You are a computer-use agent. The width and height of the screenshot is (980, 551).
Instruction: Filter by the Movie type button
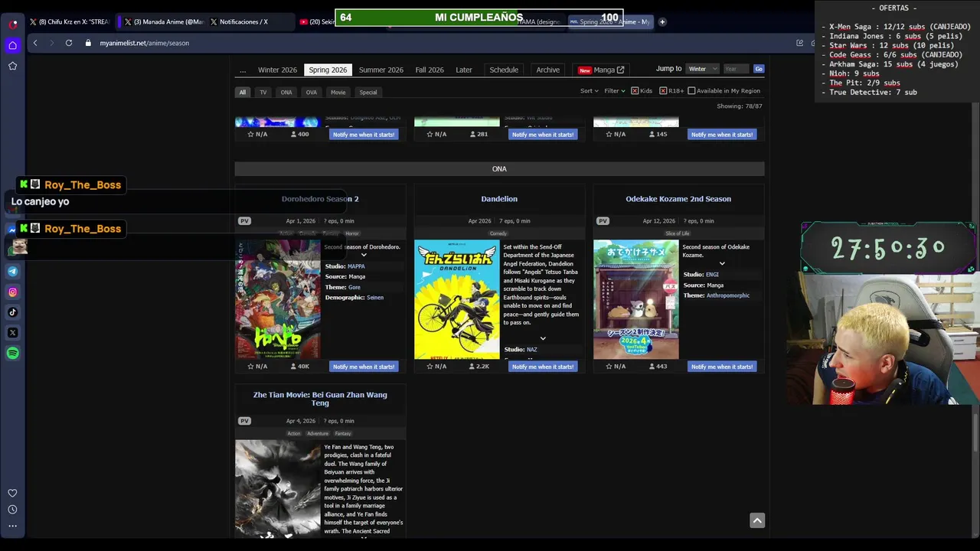click(338, 92)
